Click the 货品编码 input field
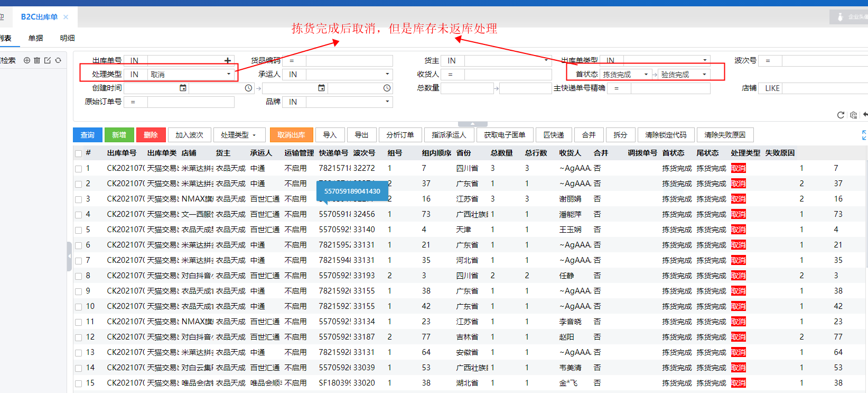 point(349,61)
